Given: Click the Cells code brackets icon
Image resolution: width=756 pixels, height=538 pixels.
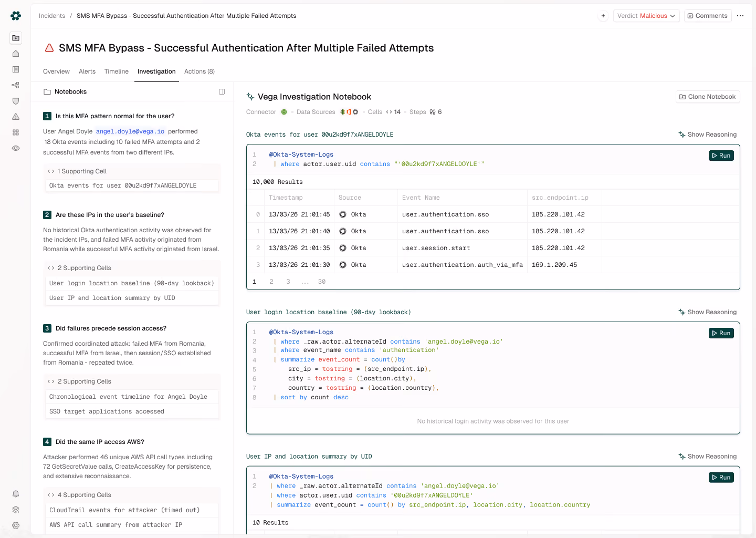Looking at the screenshot, I should [x=389, y=112].
